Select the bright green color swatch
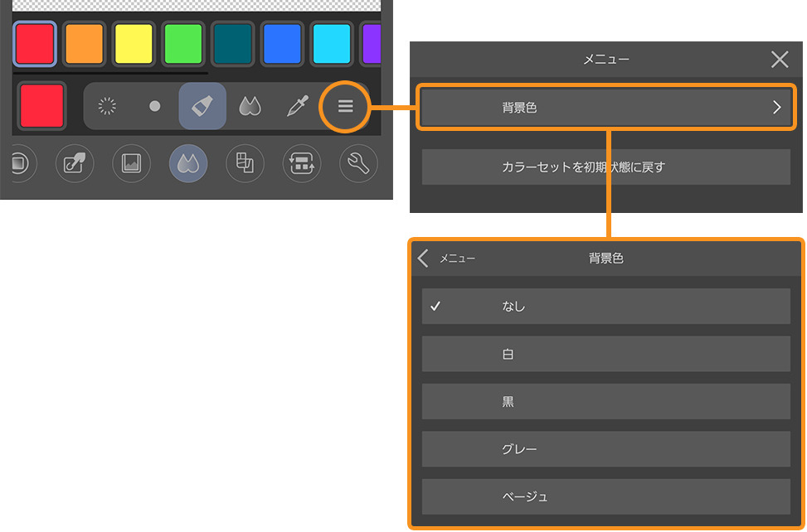Screen dimensions: 807x532 tap(183, 44)
